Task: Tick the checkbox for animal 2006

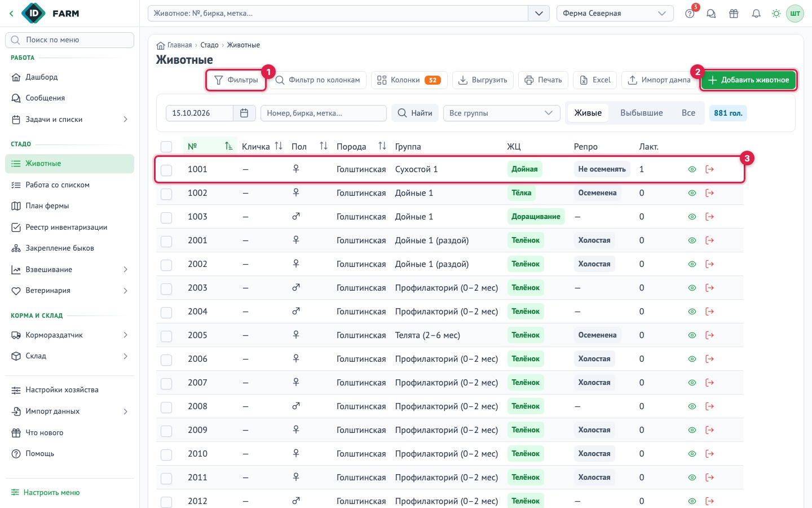Action: (x=166, y=360)
